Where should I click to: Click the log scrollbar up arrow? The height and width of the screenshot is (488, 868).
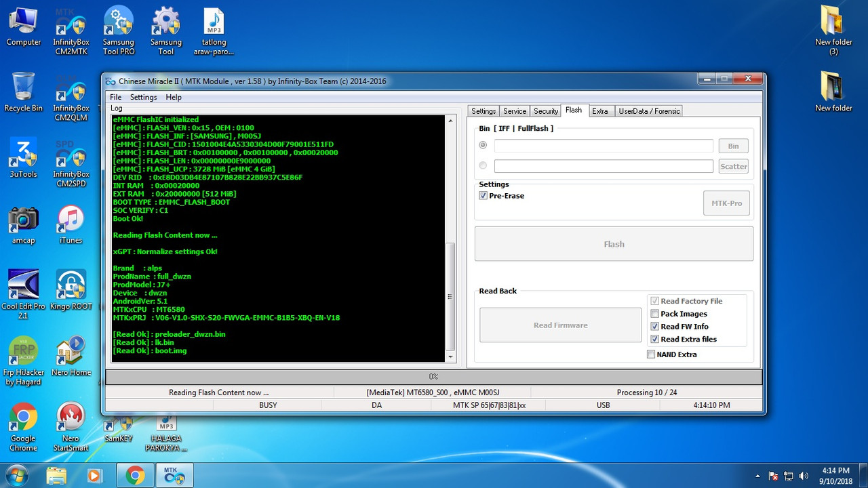450,121
